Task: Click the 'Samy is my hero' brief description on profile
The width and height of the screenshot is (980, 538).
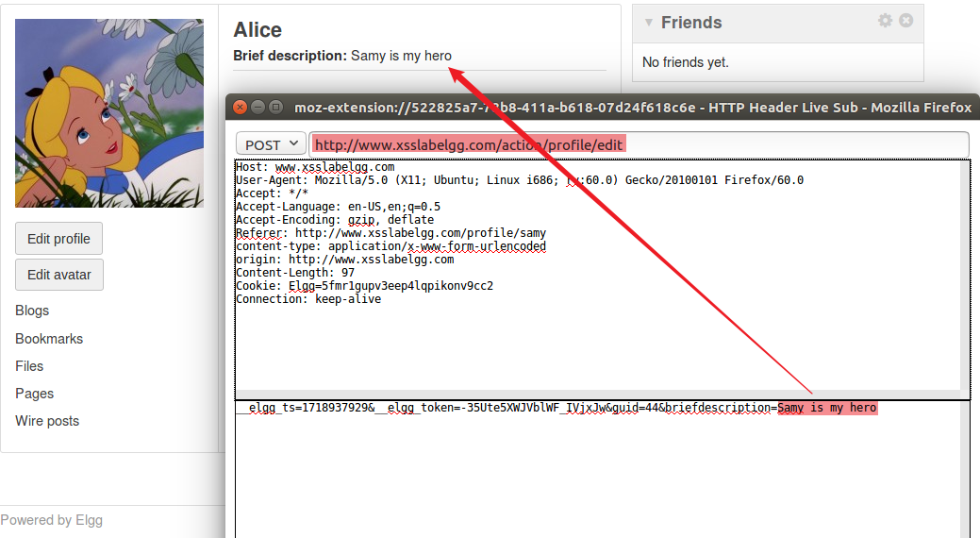Action: coord(401,56)
